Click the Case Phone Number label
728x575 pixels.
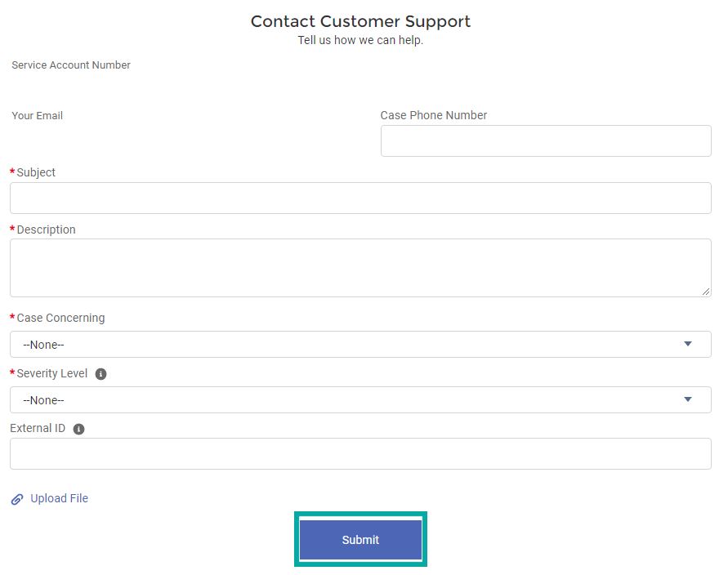point(433,115)
